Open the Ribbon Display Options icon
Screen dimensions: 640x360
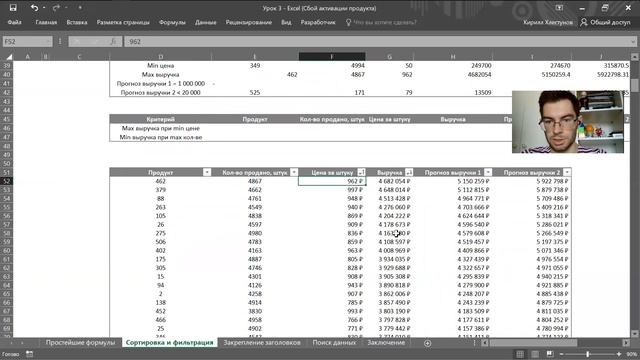coord(559,8)
